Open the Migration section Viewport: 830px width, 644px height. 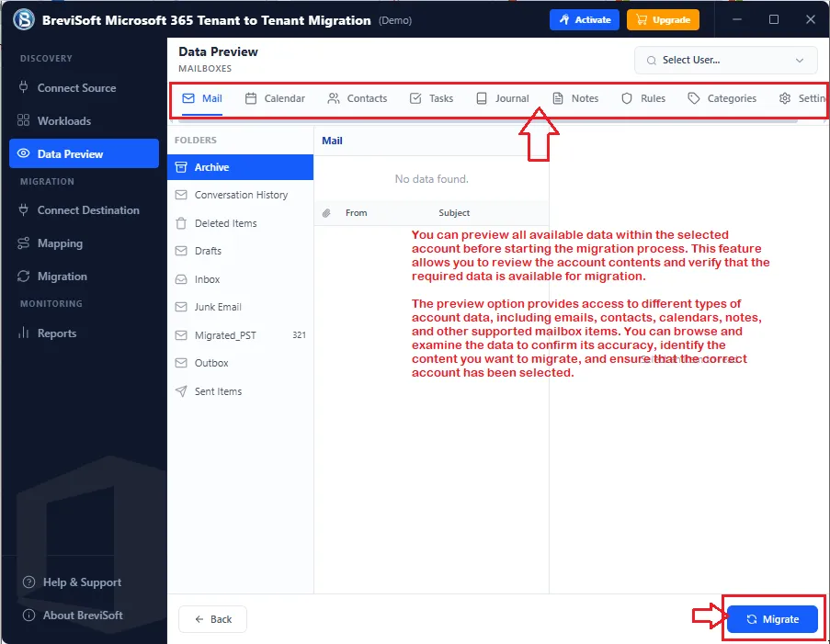pyautogui.click(x=84, y=277)
